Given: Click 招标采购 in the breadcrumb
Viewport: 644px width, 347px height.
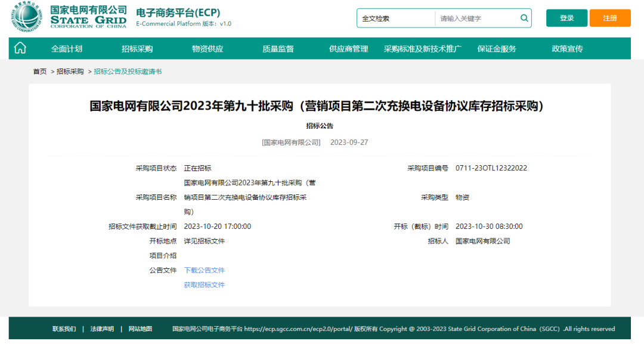Looking at the screenshot, I should click(70, 72).
